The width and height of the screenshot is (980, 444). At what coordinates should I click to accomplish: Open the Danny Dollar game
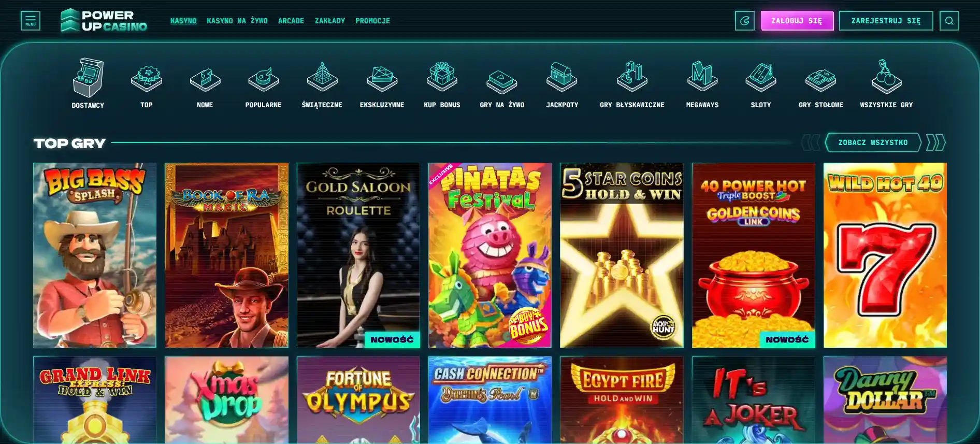pos(885,400)
